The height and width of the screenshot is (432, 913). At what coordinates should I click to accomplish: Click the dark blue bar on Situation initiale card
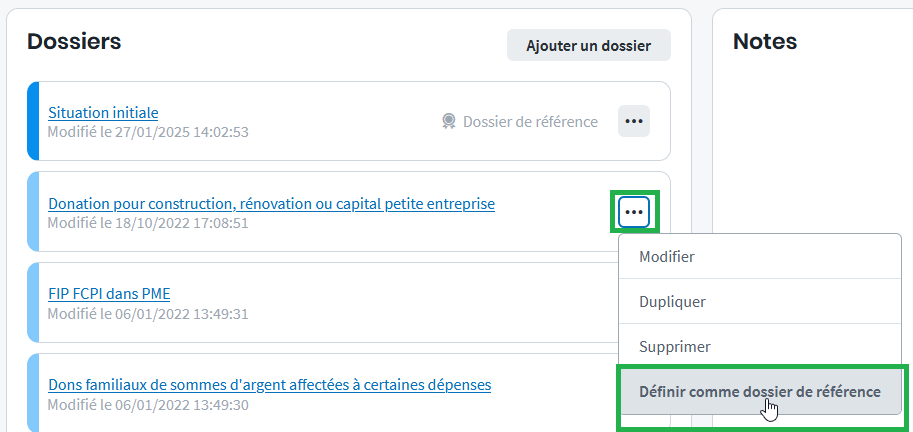pos(33,121)
